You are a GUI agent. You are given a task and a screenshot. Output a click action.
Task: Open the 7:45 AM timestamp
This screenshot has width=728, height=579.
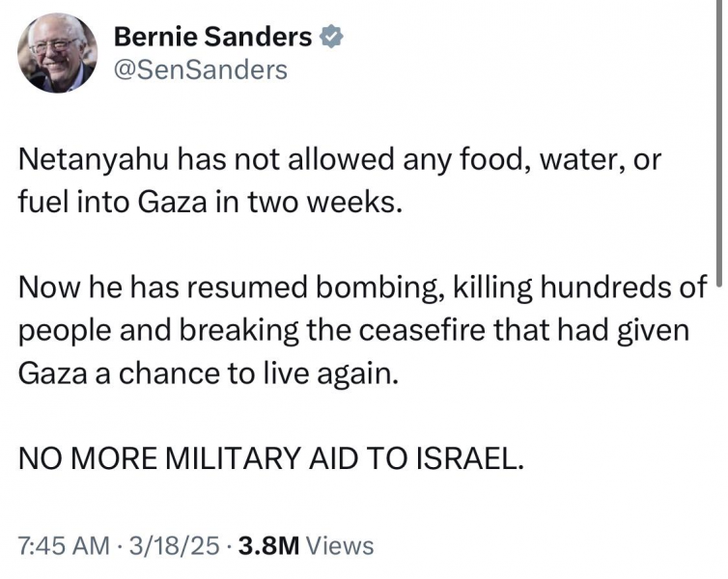point(64,545)
